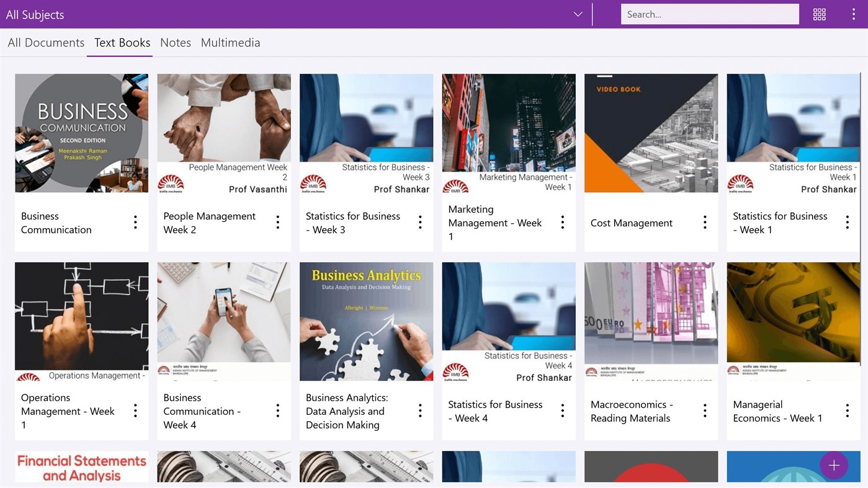This screenshot has height=488, width=868.
Task: Open options for Business Communication book
Action: [x=135, y=223]
